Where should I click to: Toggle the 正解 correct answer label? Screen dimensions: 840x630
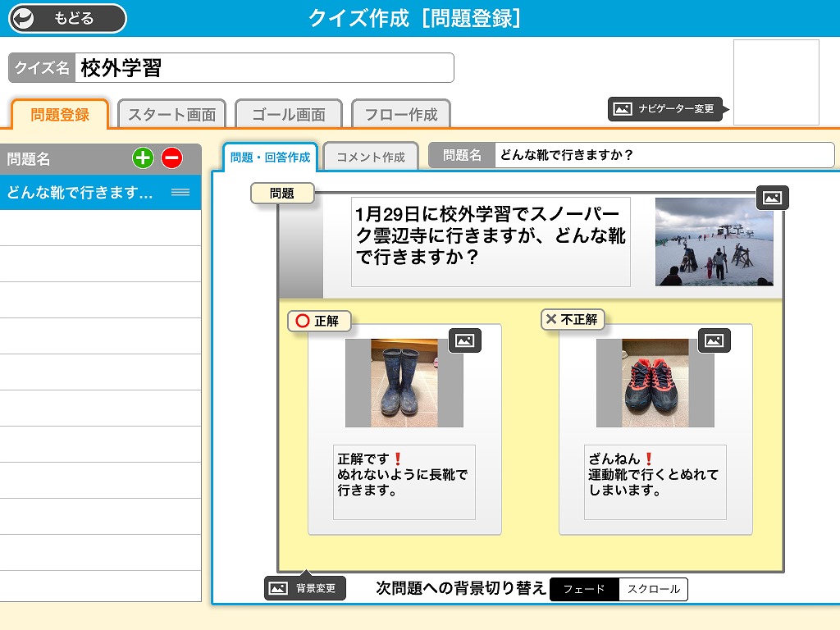click(319, 321)
